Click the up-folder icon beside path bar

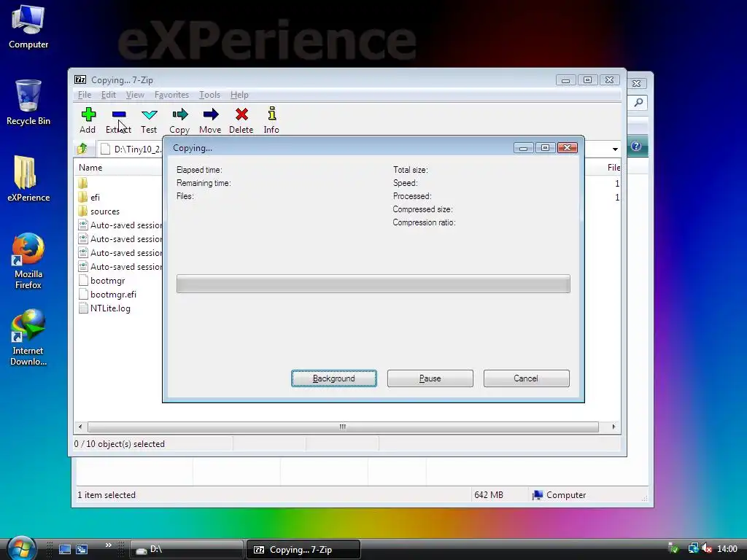82,149
